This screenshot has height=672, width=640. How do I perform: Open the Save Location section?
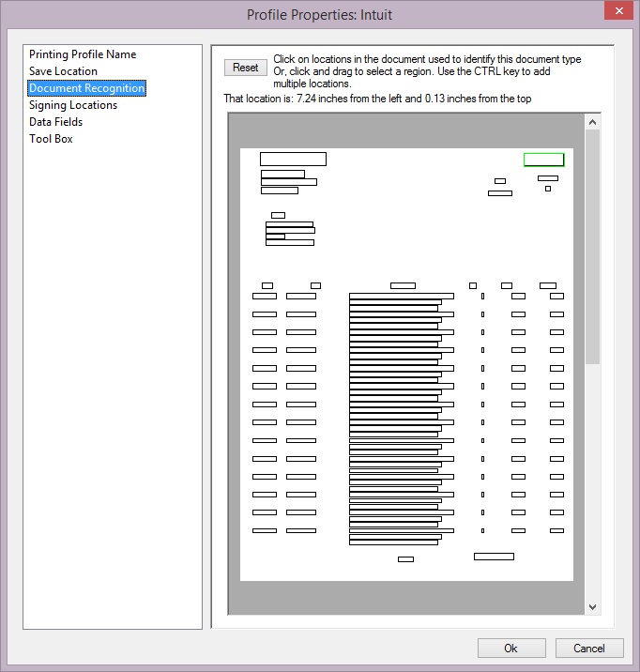coord(63,71)
